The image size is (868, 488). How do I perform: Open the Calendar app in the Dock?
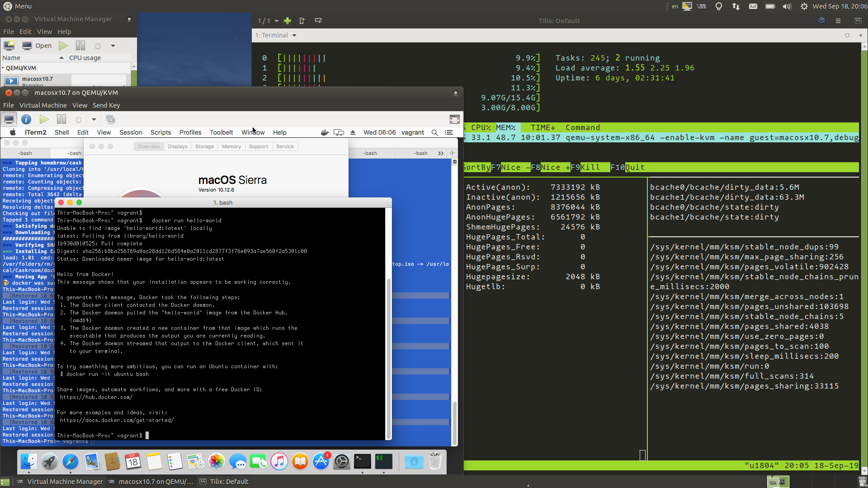[x=133, y=461]
